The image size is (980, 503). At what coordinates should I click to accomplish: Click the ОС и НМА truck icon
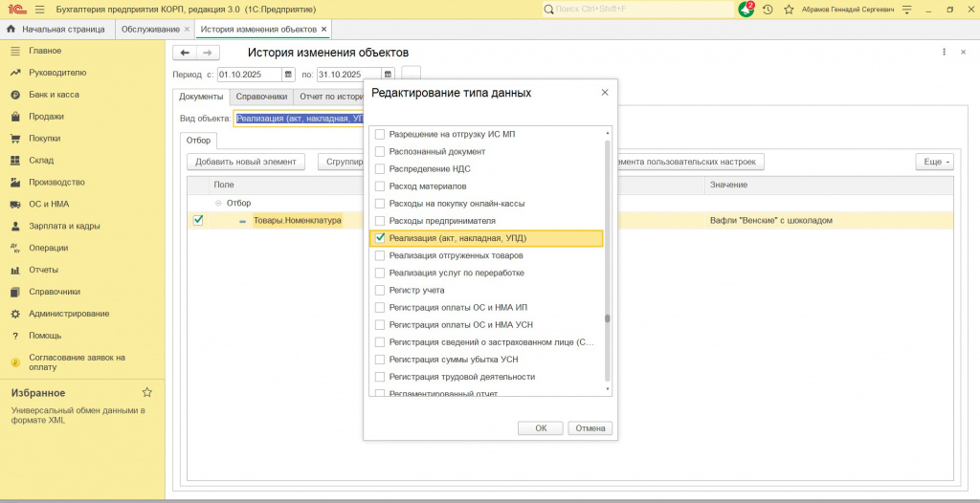[15, 204]
